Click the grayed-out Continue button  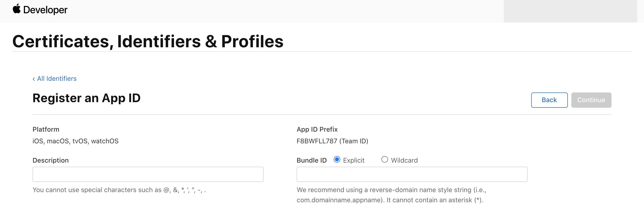tap(591, 100)
